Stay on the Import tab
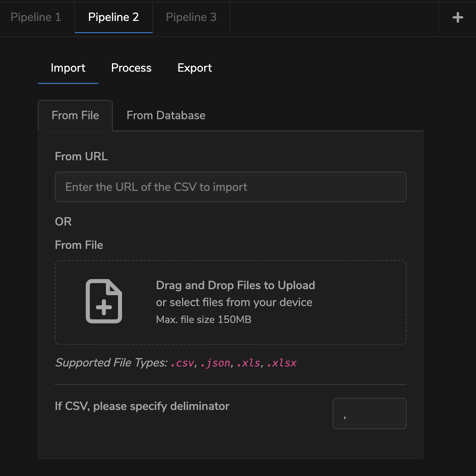The image size is (476, 476). tap(68, 68)
